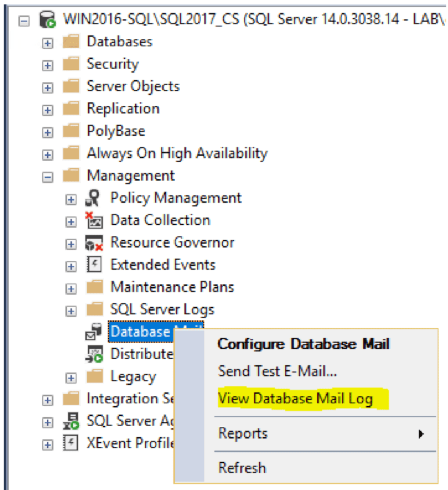This screenshot has width=448, height=490.
Task: Select the Always On High Availability item
Action: [x=177, y=154]
